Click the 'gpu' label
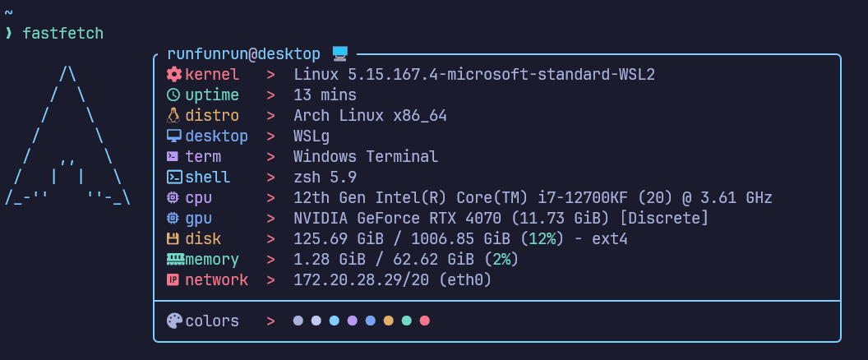This screenshot has width=868, height=360. [x=199, y=219]
